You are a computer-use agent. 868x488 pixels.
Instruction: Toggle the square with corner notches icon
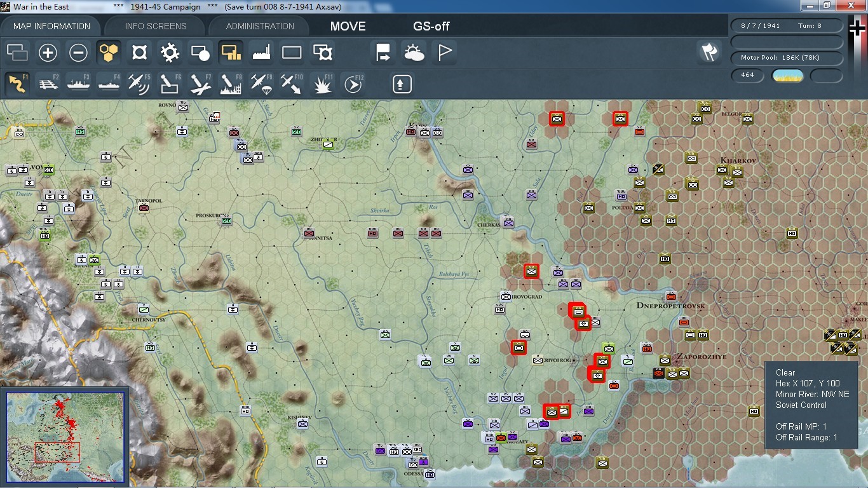(139, 53)
